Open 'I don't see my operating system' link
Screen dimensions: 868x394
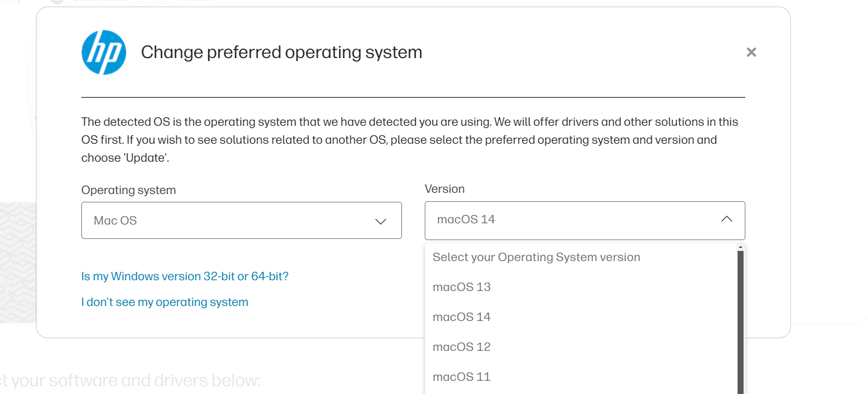click(165, 302)
